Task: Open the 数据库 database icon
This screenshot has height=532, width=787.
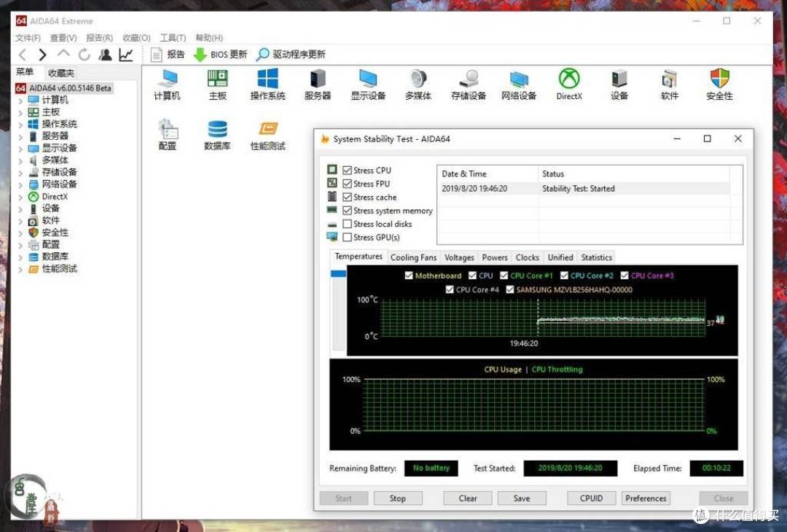Action: pos(217,129)
